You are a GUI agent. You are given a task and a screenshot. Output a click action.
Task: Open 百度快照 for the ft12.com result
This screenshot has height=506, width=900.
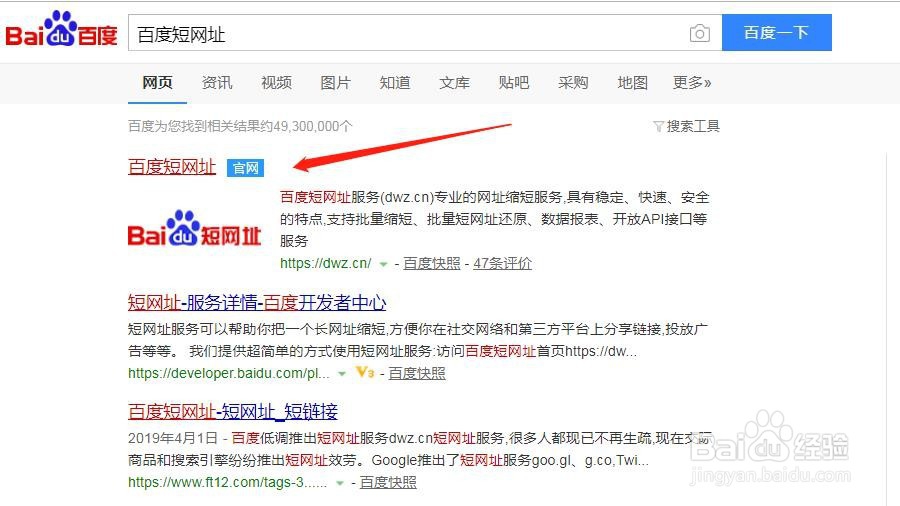(x=388, y=482)
